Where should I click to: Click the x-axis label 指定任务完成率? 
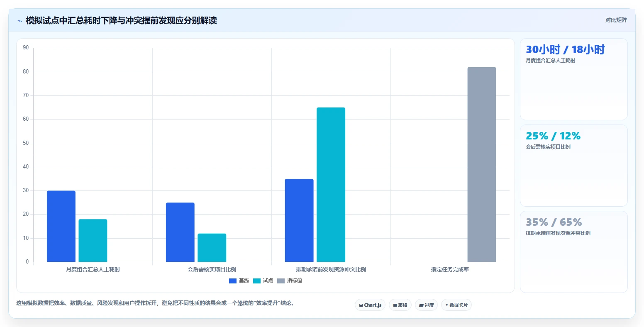click(x=450, y=269)
